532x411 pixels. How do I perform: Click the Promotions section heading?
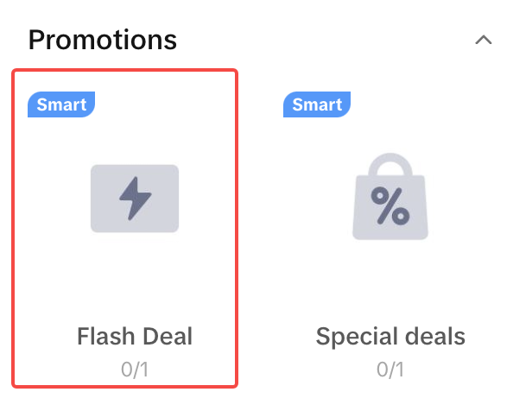(103, 40)
